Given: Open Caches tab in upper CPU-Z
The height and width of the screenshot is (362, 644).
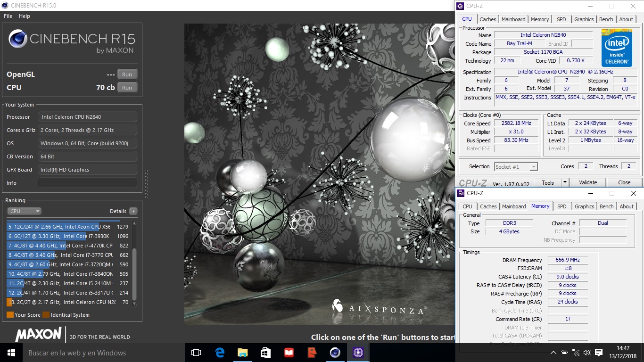Looking at the screenshot, I should (487, 19).
